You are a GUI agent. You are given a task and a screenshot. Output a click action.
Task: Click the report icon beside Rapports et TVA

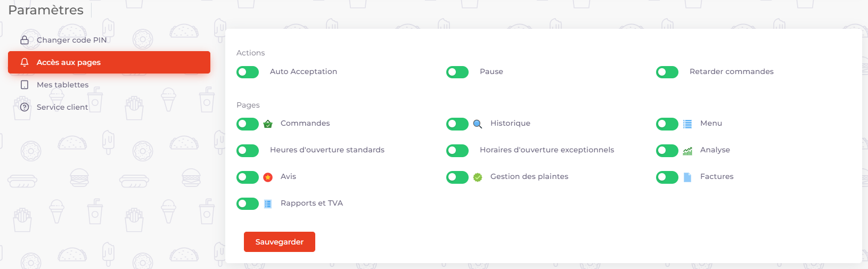coord(268,204)
